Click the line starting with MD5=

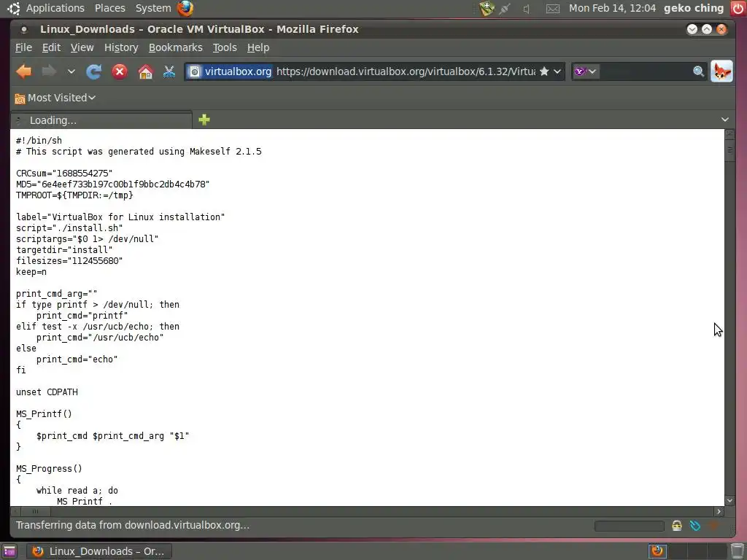113,184
